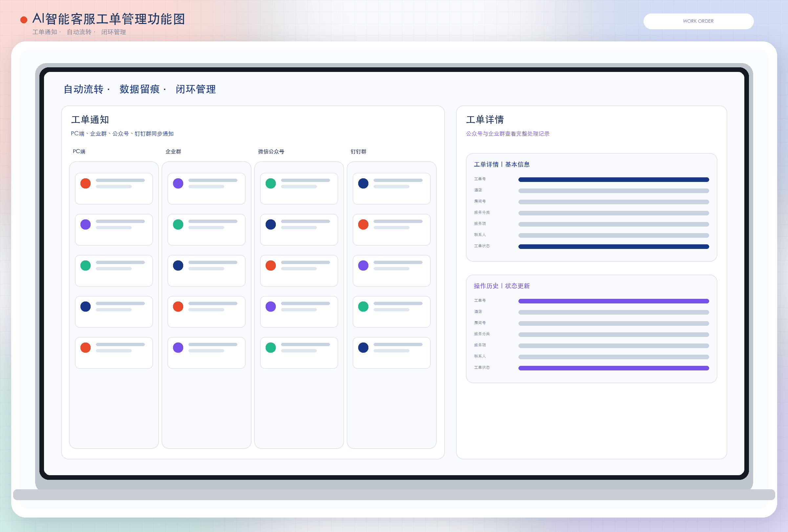Click the 服务项 label in 基本信息
Image resolution: width=788 pixels, height=532 pixels.
click(480, 223)
